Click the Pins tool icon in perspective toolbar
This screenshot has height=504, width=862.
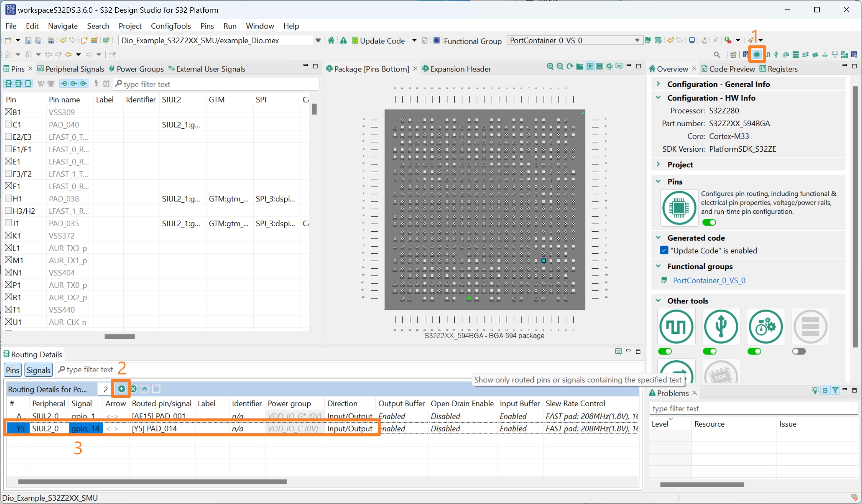tap(757, 55)
